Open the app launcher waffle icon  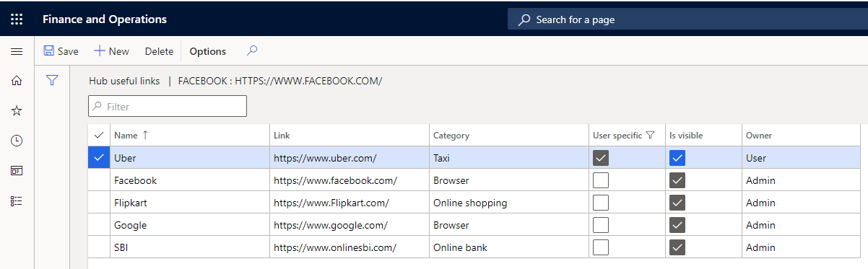[17, 19]
